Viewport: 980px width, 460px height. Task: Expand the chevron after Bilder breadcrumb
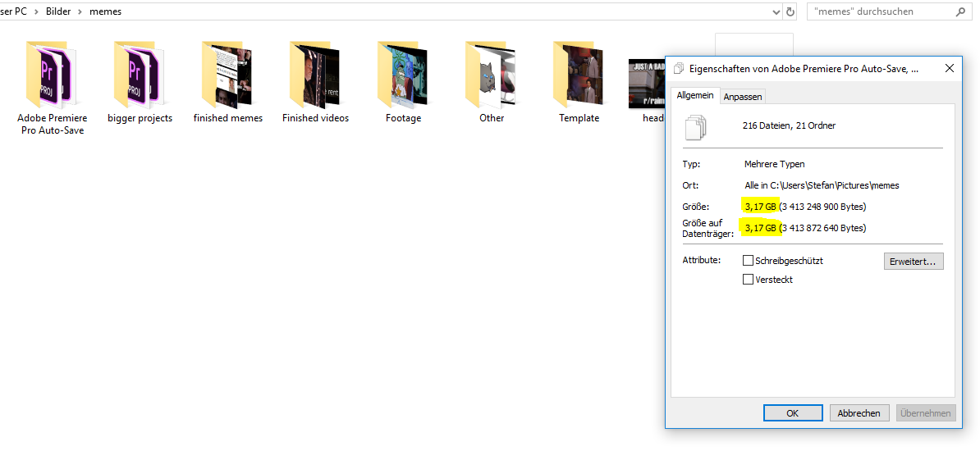[80, 11]
